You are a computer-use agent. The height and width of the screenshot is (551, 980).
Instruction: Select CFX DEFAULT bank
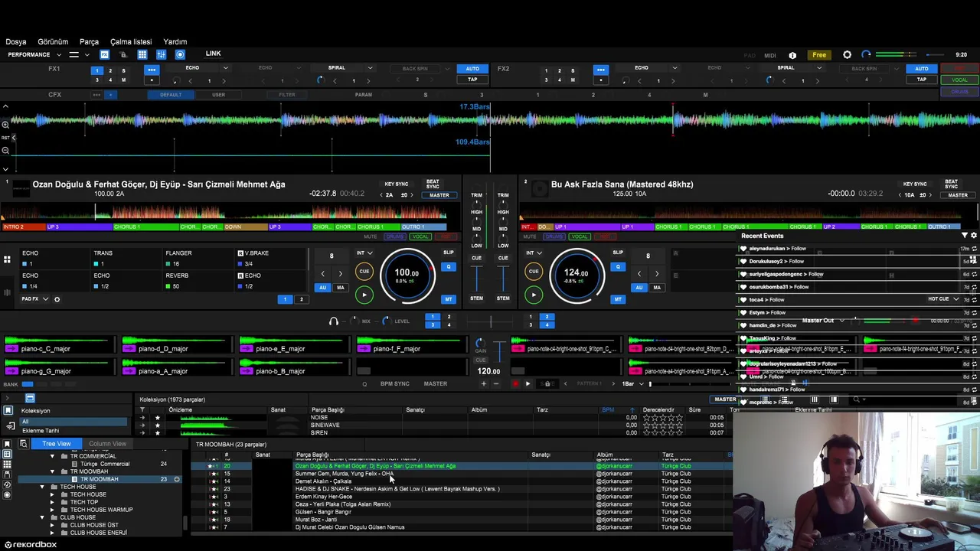171,95
